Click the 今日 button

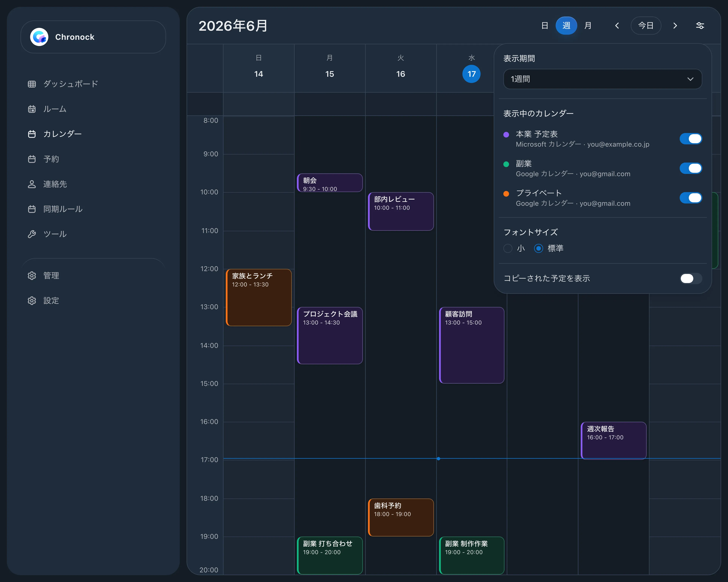(646, 26)
